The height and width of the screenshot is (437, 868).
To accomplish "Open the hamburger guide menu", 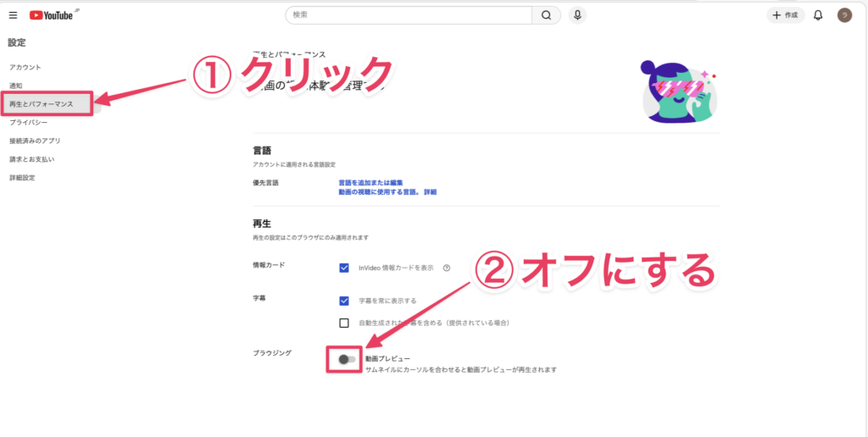I will point(13,15).
